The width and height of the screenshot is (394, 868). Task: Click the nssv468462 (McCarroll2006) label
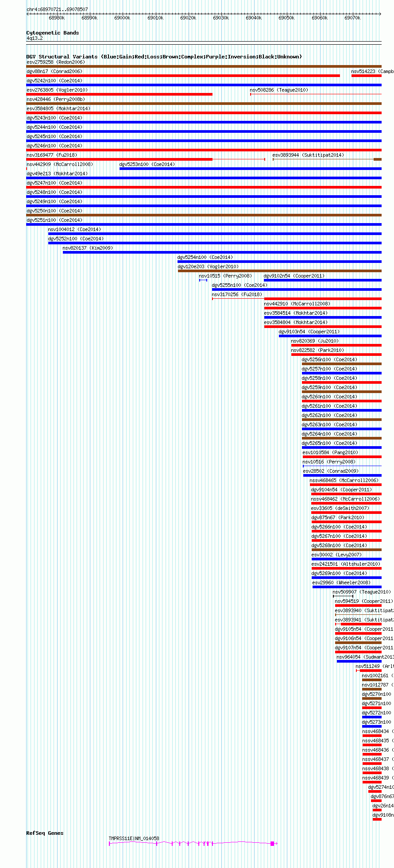346,499
